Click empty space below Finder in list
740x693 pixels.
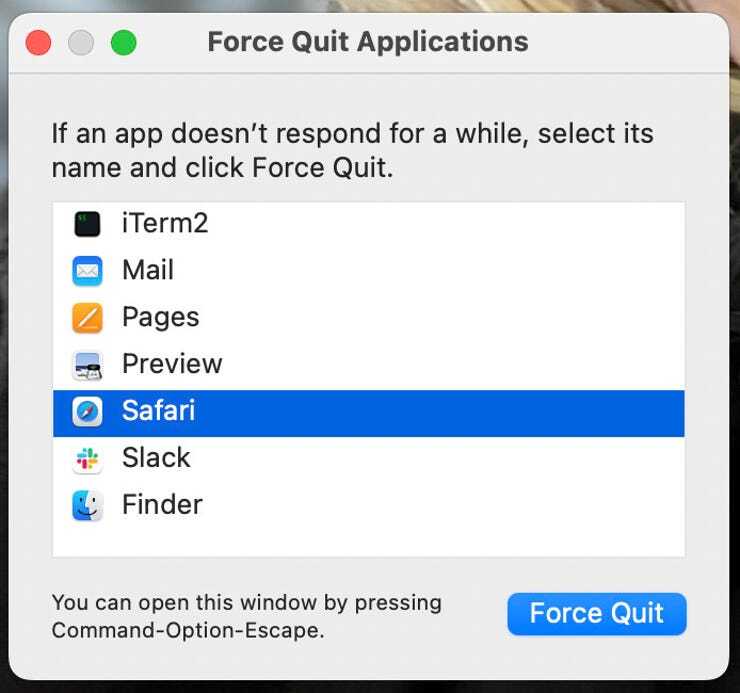point(368,540)
